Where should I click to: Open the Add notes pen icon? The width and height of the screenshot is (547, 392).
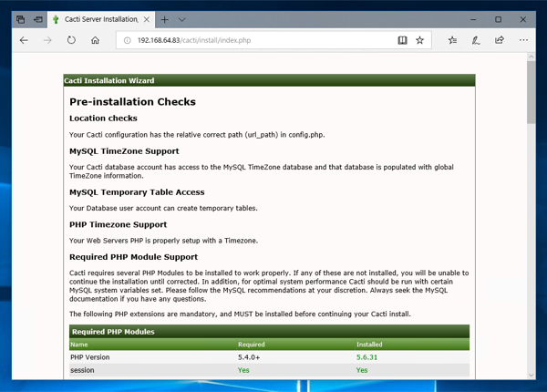coord(476,40)
